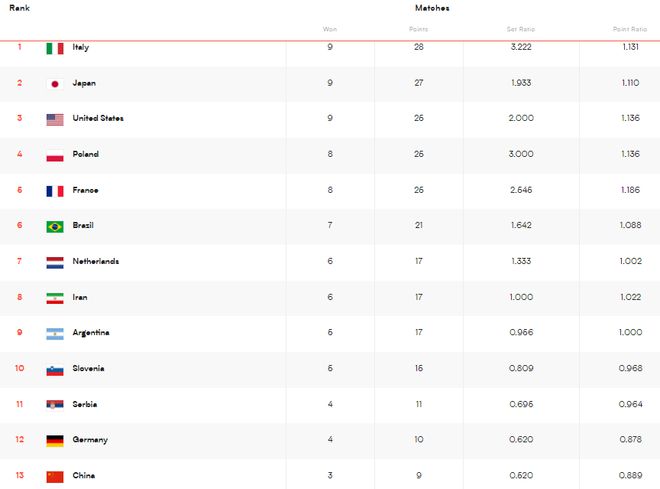Sort by the Won column header
Image resolution: width=660 pixels, height=489 pixels.
tap(330, 29)
